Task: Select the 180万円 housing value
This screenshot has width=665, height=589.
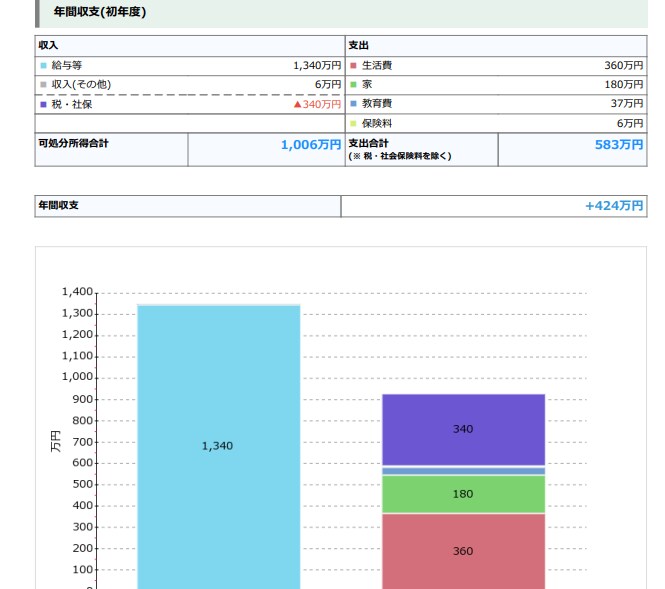Action: [624, 85]
